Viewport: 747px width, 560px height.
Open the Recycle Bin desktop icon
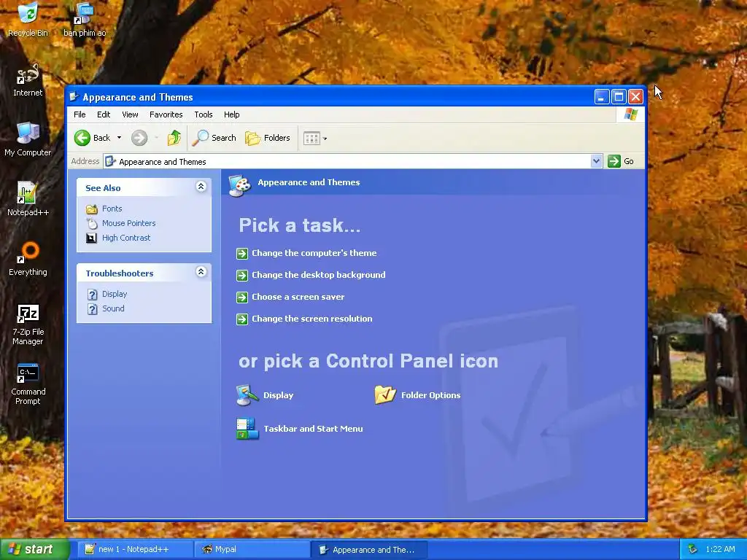pos(28,19)
